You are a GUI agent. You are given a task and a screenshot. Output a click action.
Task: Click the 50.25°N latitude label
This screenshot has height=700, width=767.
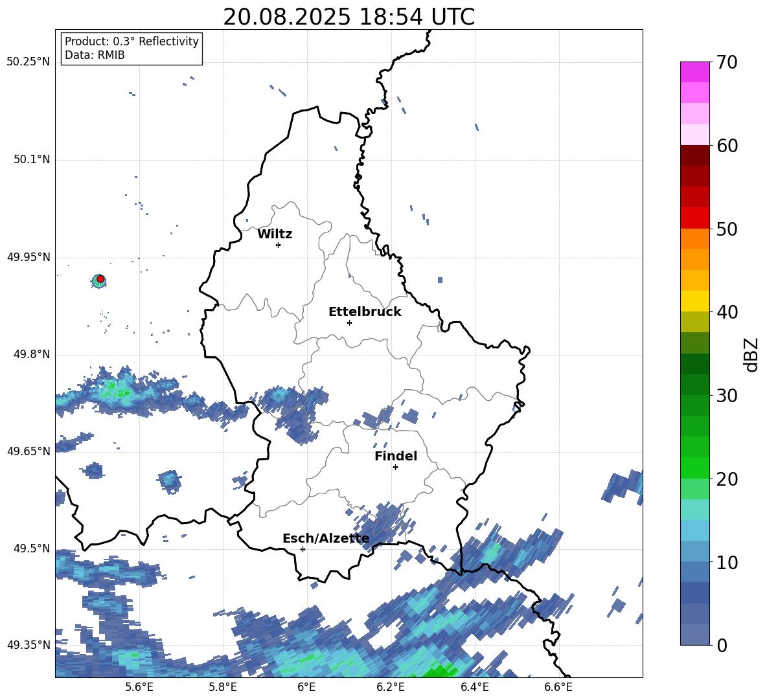coord(29,62)
